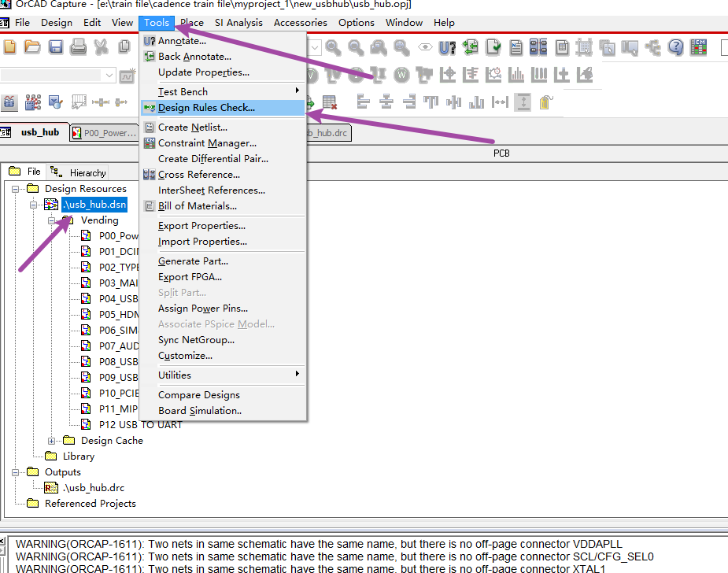Click the New Simulation Profile icon
728x573 pixels.
[127, 75]
